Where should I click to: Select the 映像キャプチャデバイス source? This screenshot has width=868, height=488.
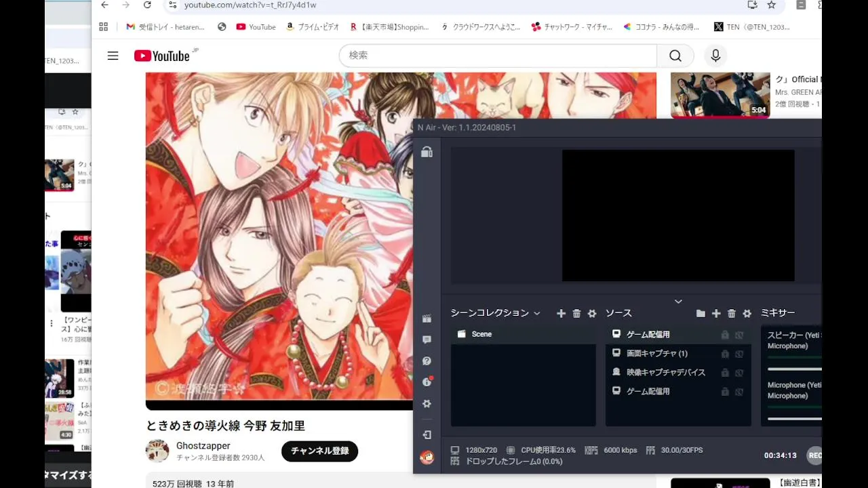tap(678, 372)
